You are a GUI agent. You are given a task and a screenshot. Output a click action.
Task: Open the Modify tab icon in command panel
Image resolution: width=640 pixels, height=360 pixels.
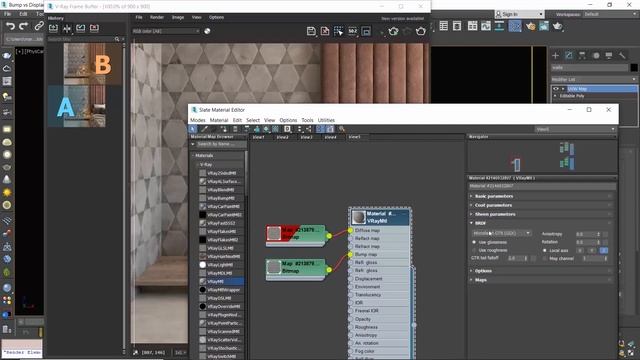click(569, 56)
